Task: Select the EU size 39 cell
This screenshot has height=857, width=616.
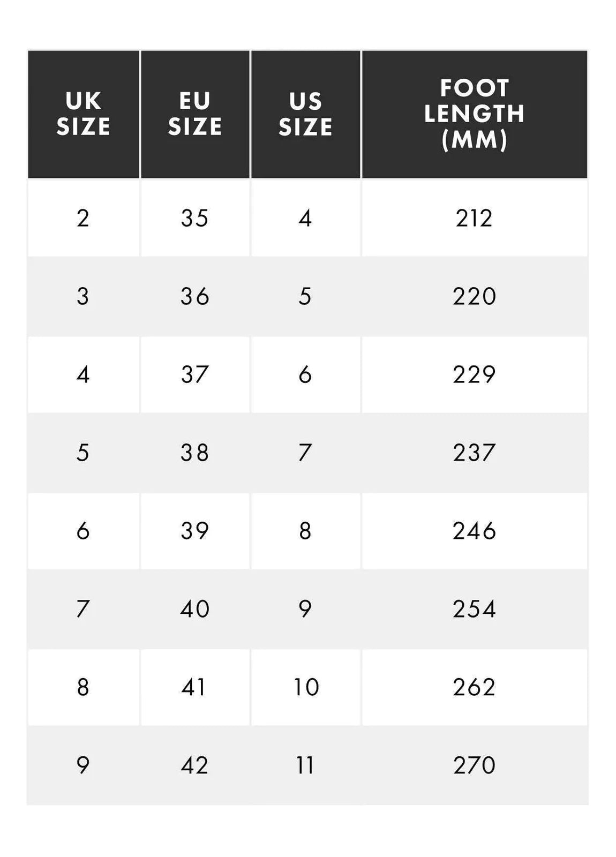Action: pyautogui.click(x=195, y=531)
